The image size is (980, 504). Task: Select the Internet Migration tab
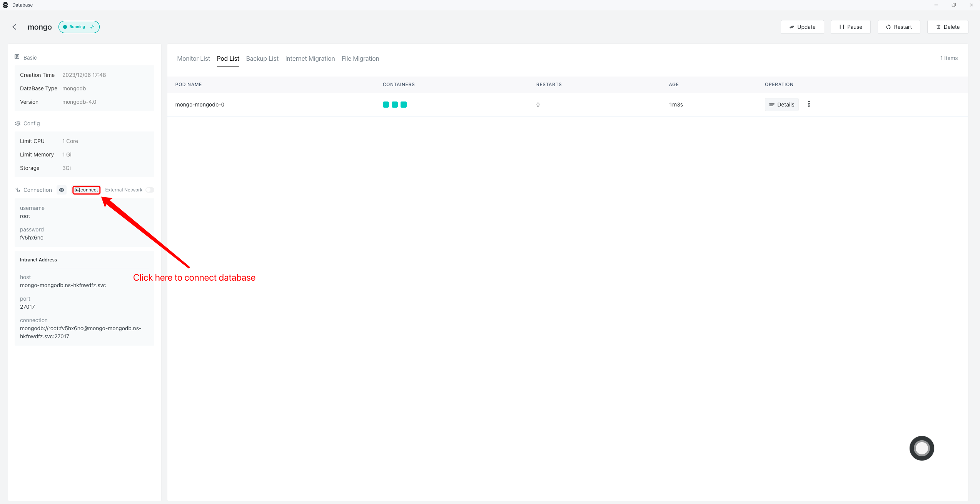[x=310, y=58]
